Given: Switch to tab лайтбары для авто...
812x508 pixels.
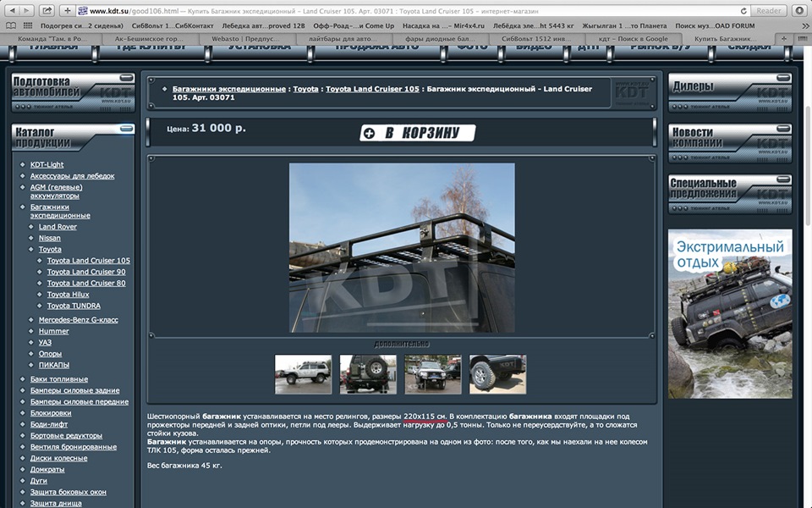Looking at the screenshot, I should click(x=343, y=38).
